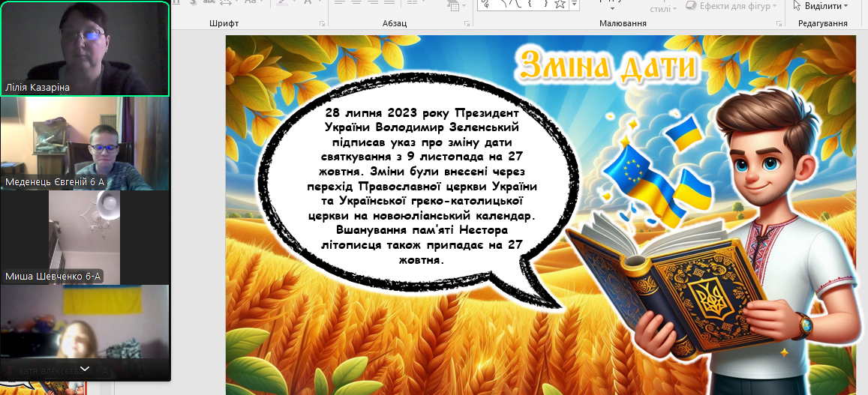
Task: Open the Ефекти для фігур dropdown
Action: coord(731,6)
